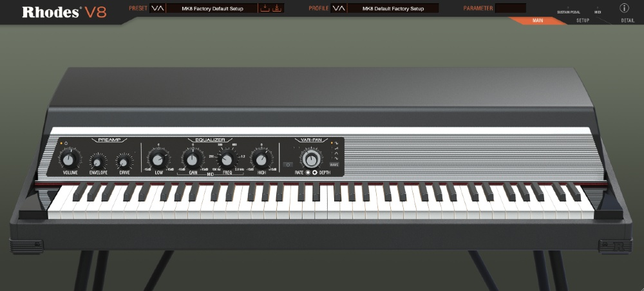Click the Vari-Pan rate/depth knob
Viewport: 644px width, 291px height.
coord(311,158)
